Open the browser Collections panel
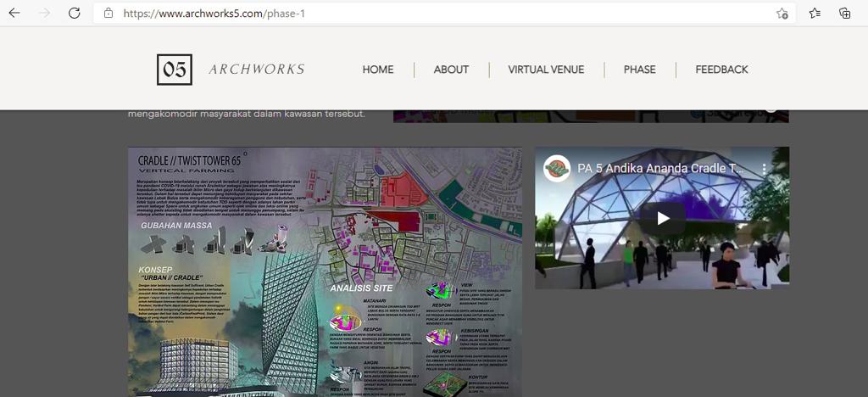 point(844,14)
